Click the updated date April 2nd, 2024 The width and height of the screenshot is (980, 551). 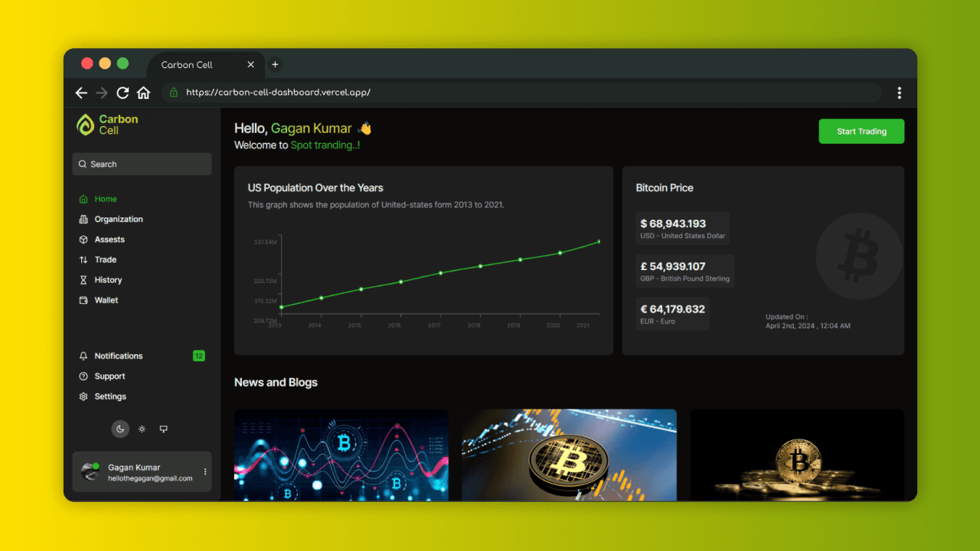808,326
